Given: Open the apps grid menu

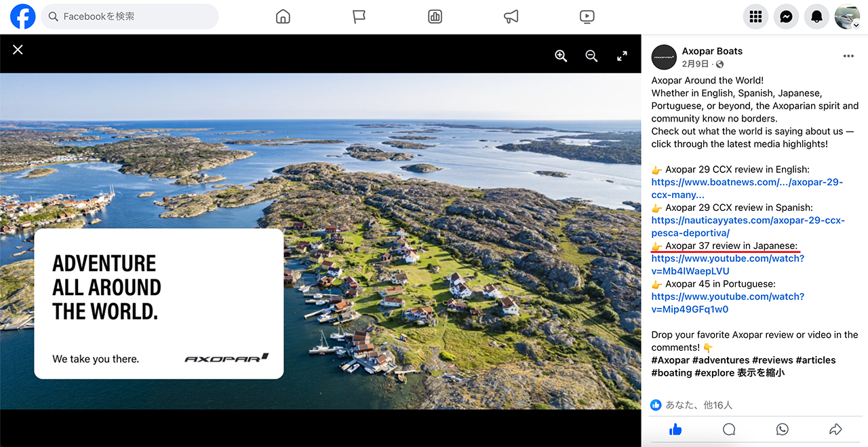Looking at the screenshot, I should tap(755, 17).
